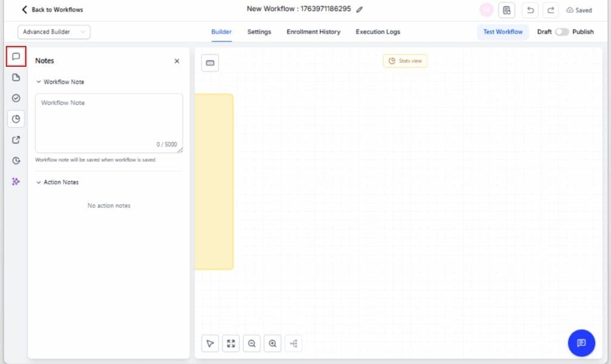
Task: Collapse the Action Notes section
Action: (39, 182)
